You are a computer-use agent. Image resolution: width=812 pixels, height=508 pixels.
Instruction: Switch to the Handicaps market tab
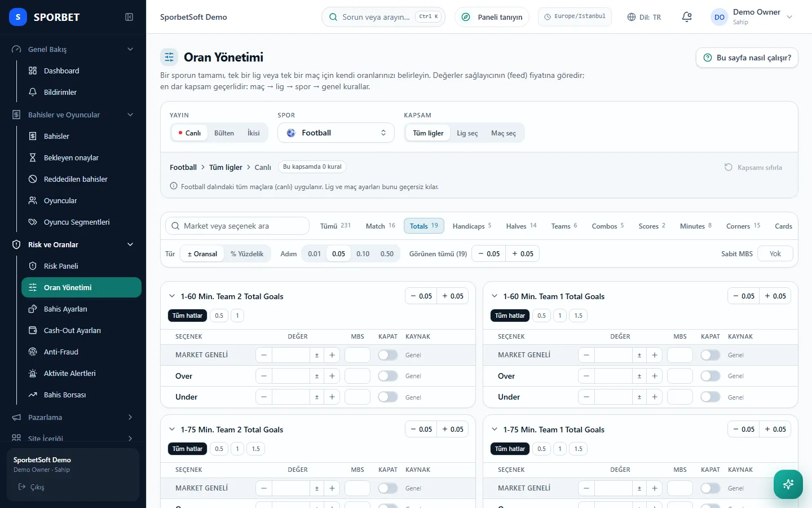coord(472,226)
